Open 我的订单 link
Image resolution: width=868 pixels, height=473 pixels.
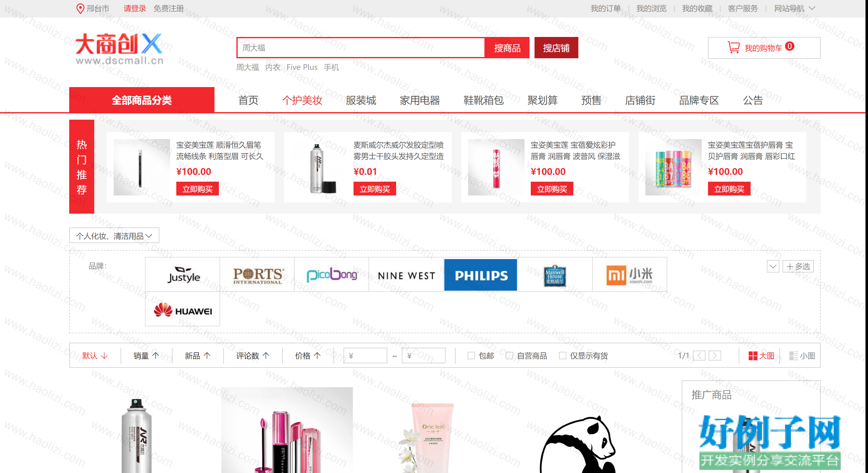[606, 8]
